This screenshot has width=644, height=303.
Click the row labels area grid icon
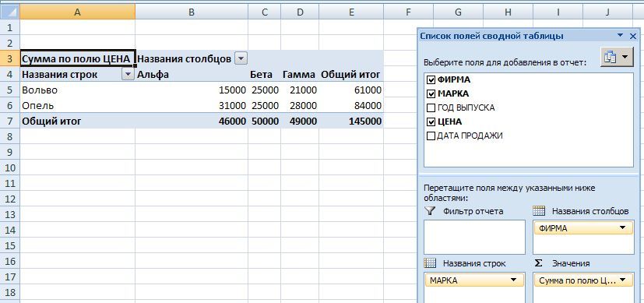430,263
